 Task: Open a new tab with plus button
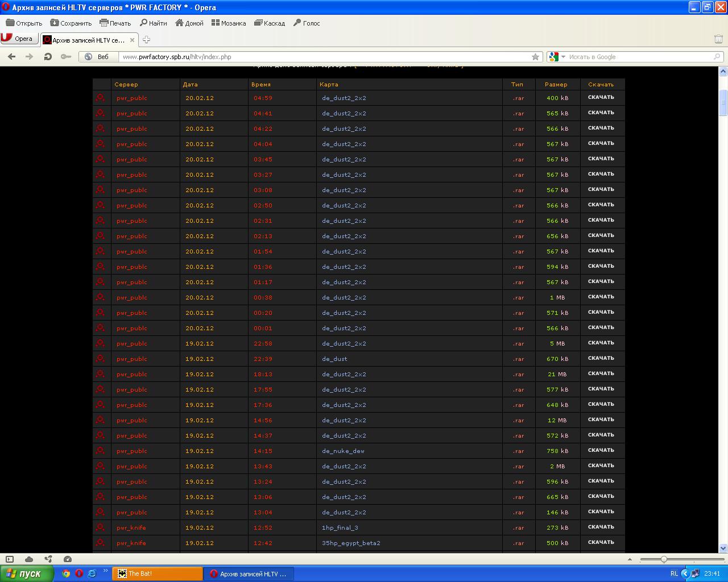pyautogui.click(x=146, y=40)
